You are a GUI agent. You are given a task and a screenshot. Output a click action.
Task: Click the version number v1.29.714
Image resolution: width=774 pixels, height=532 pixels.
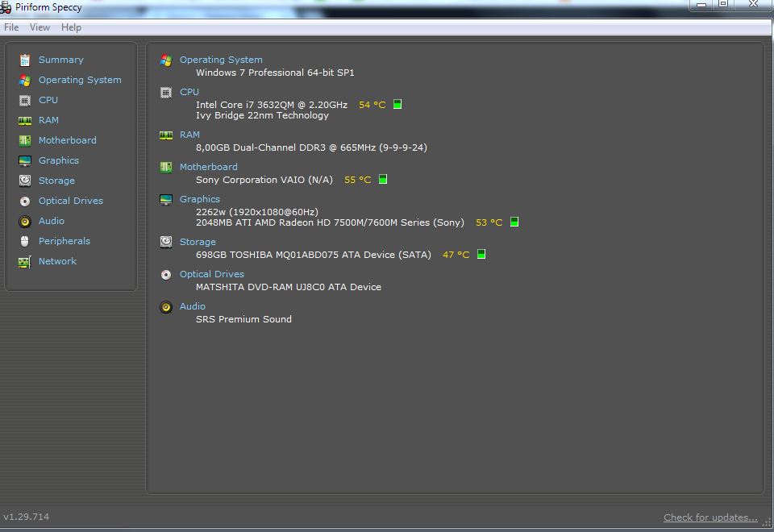(x=26, y=517)
